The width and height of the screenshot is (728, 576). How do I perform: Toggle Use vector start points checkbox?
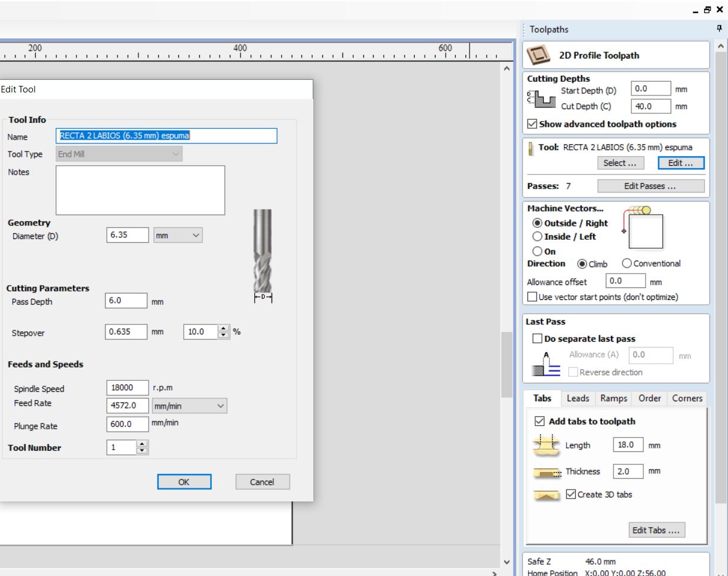tap(532, 297)
